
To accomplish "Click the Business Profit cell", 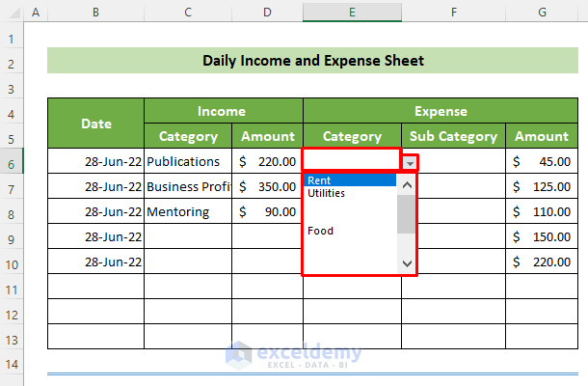I will tap(188, 186).
